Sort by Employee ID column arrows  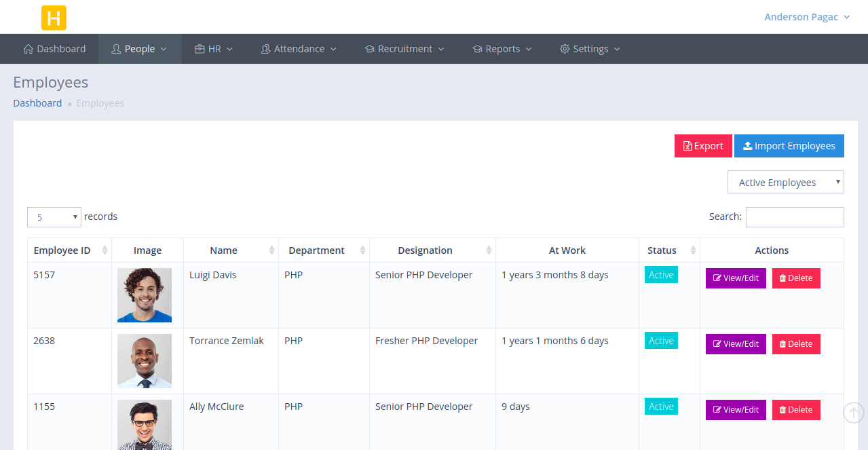tap(105, 250)
